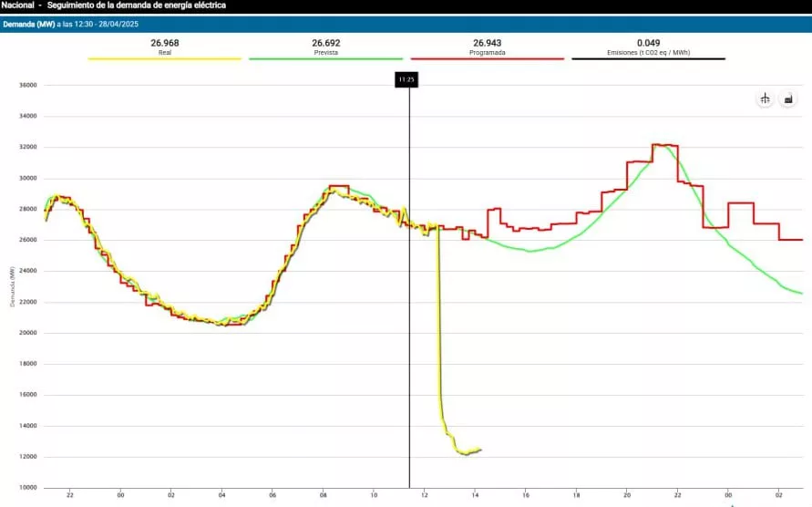Click the 10000 label on the Y axis
The width and height of the screenshot is (812, 507).
pos(27,488)
